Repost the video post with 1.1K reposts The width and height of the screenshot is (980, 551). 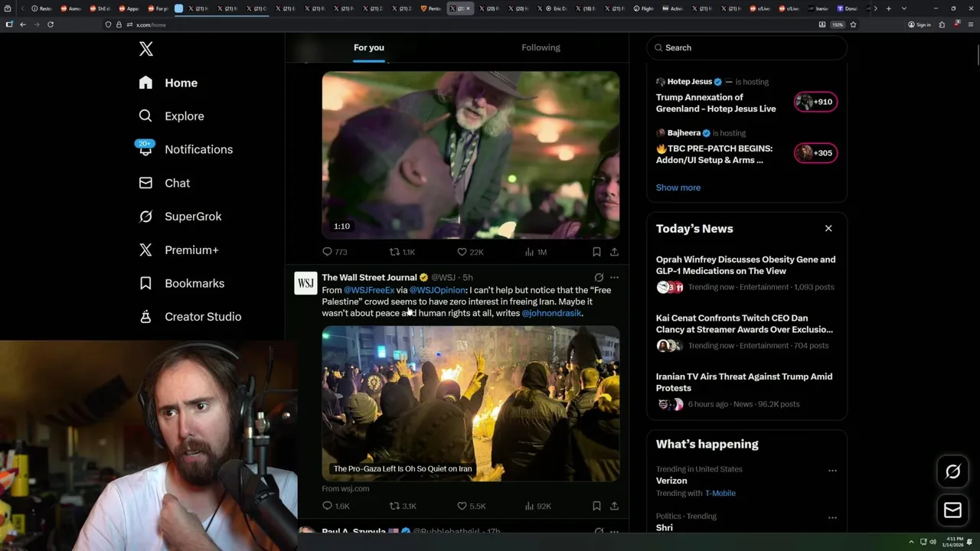point(402,252)
